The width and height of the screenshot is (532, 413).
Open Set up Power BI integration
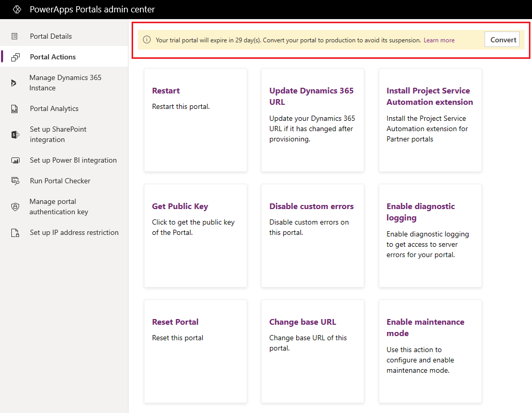(64, 160)
